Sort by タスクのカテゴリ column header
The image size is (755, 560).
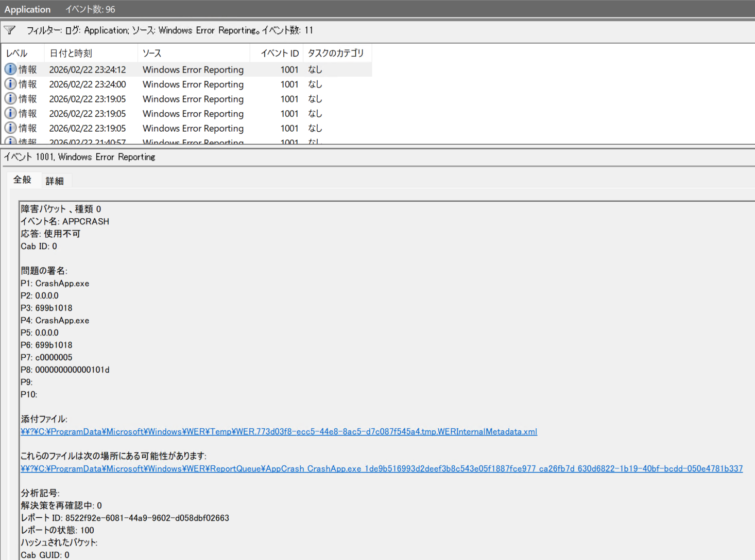point(335,54)
